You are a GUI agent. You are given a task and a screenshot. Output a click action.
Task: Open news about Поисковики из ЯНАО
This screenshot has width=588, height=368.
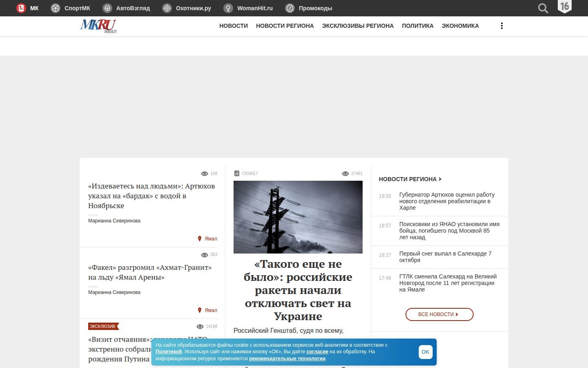click(x=449, y=231)
